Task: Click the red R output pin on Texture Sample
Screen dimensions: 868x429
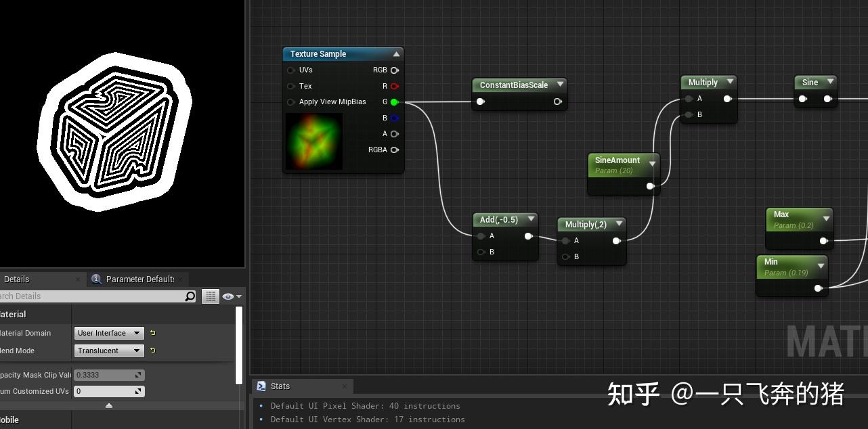Action: coord(395,86)
